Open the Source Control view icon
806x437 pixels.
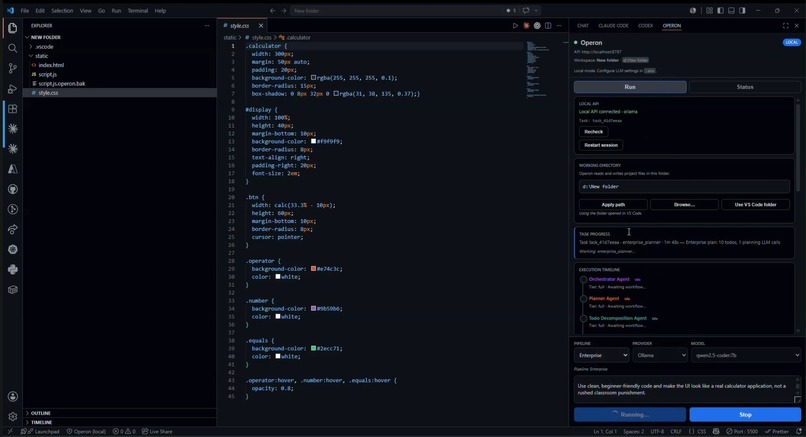[13, 68]
